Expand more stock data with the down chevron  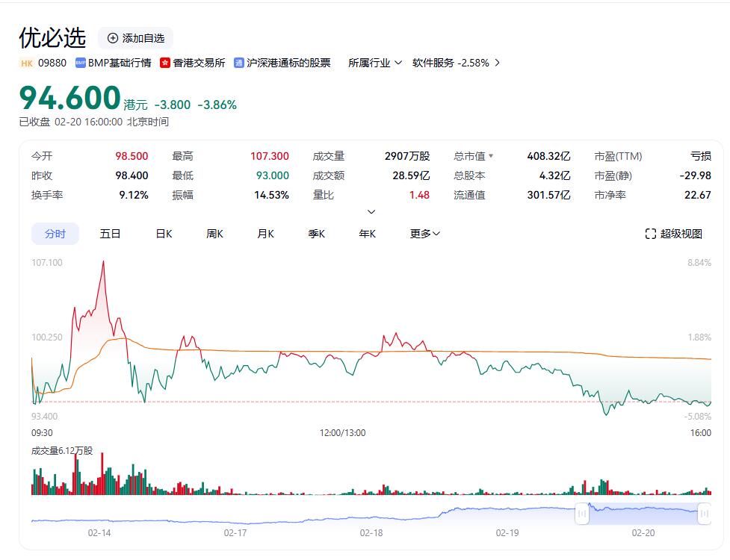371,212
